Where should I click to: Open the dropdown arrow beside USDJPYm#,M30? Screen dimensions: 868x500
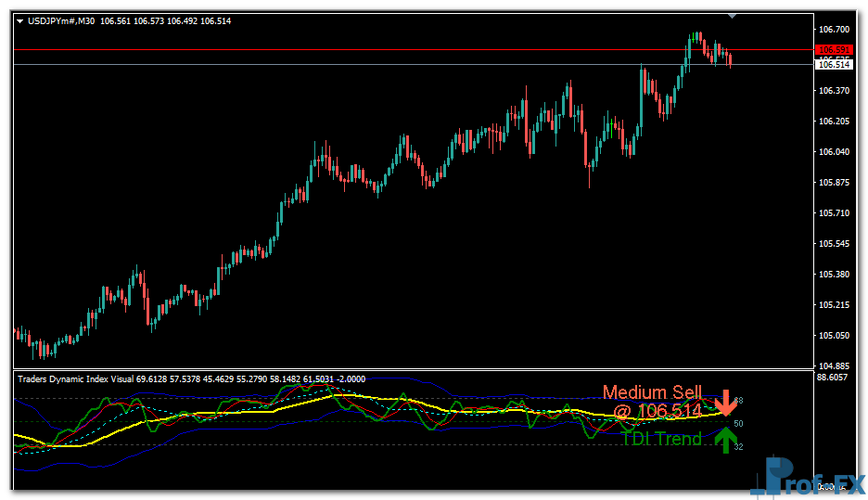[x=20, y=20]
